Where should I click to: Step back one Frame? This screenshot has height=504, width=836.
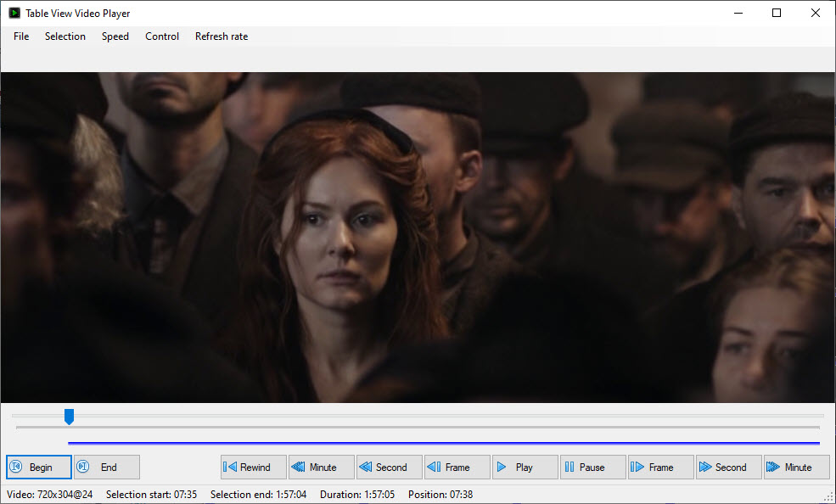(x=457, y=468)
